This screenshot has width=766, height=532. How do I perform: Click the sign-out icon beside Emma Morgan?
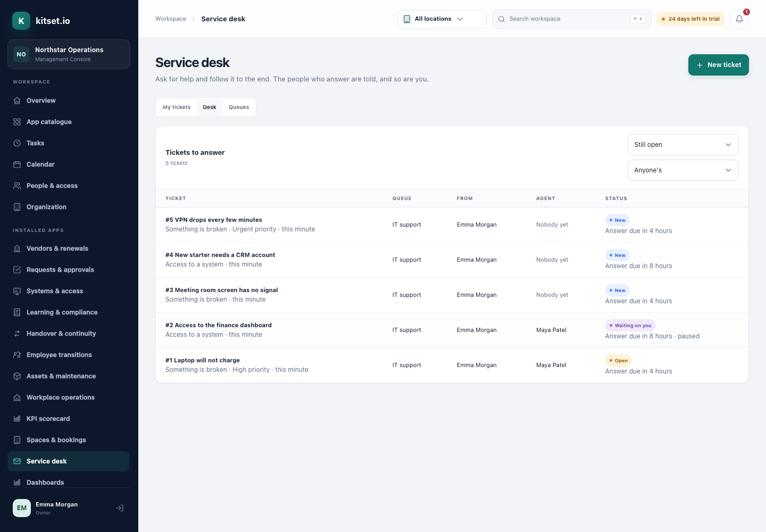pos(120,508)
